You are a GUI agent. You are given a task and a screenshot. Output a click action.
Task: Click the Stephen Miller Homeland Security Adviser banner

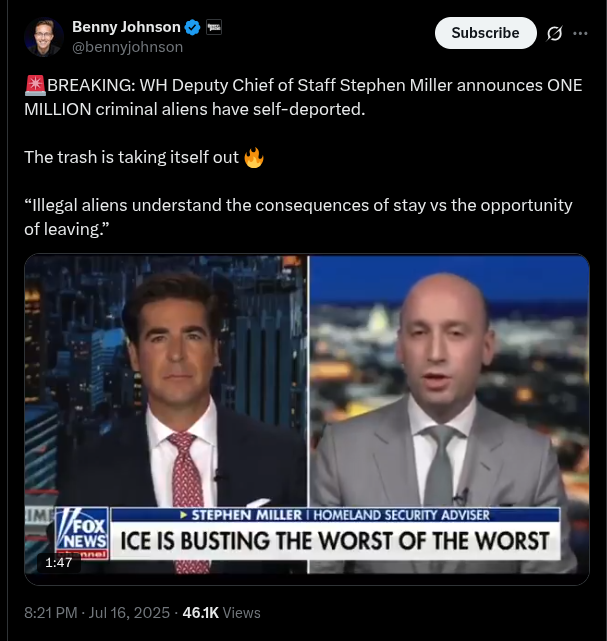[335, 515]
